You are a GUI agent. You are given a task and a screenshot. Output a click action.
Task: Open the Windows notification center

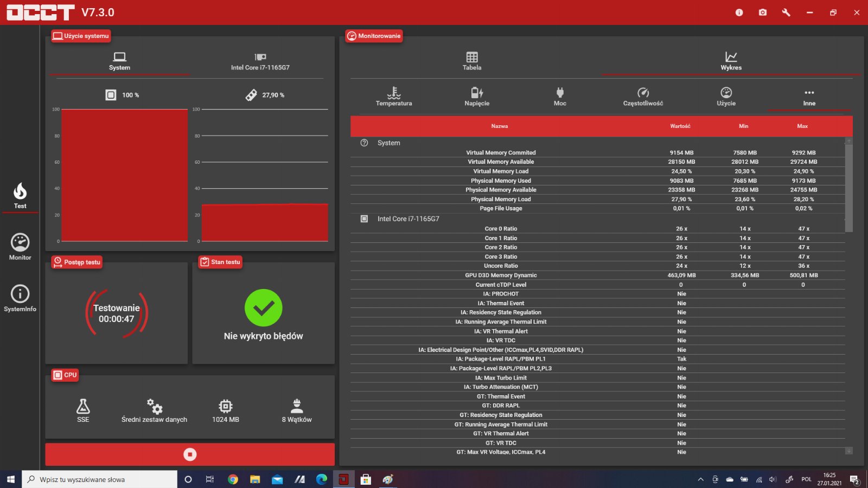click(x=854, y=479)
